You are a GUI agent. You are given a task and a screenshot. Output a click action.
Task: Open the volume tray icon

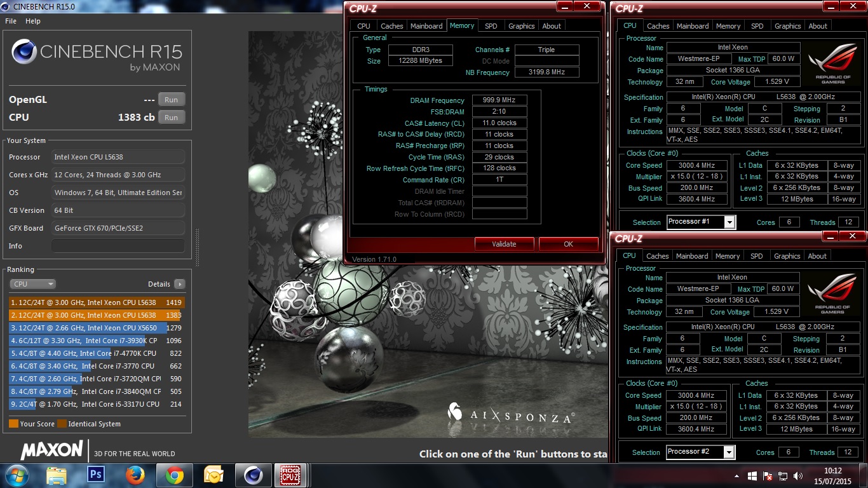tap(798, 476)
